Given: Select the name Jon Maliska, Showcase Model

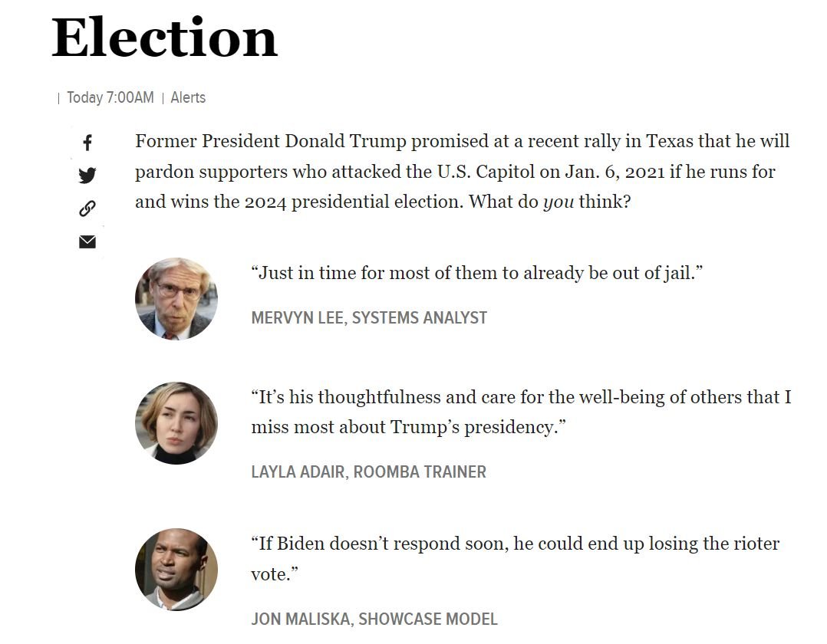Looking at the screenshot, I should 374,619.
